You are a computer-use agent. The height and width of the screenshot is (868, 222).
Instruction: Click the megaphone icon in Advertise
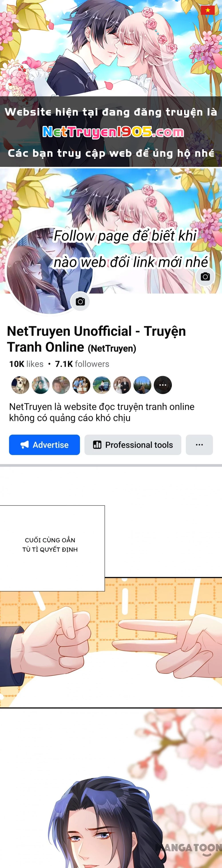[25, 445]
